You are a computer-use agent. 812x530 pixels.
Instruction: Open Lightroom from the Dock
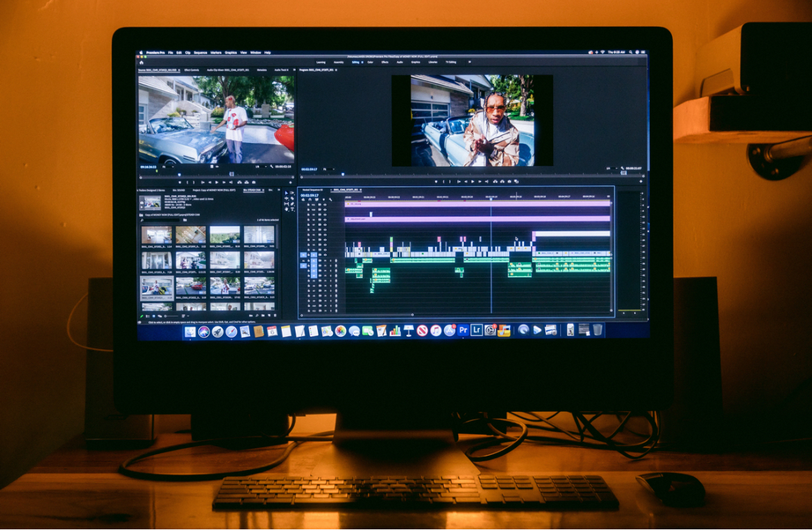click(476, 331)
